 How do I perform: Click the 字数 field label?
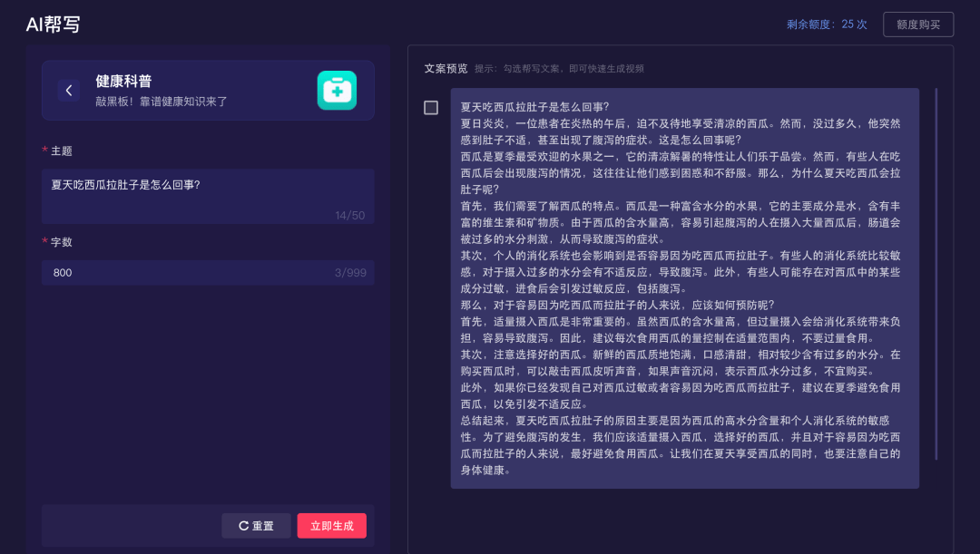point(62,242)
